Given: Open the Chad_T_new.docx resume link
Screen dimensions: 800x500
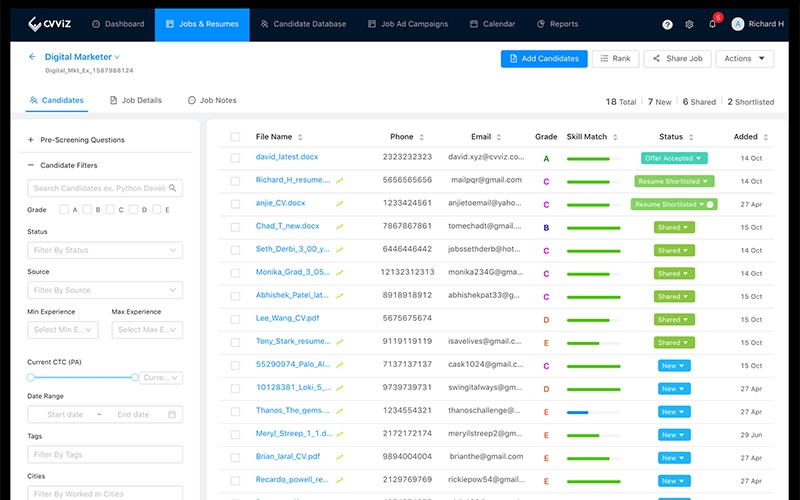Looking at the screenshot, I should coord(287,227).
